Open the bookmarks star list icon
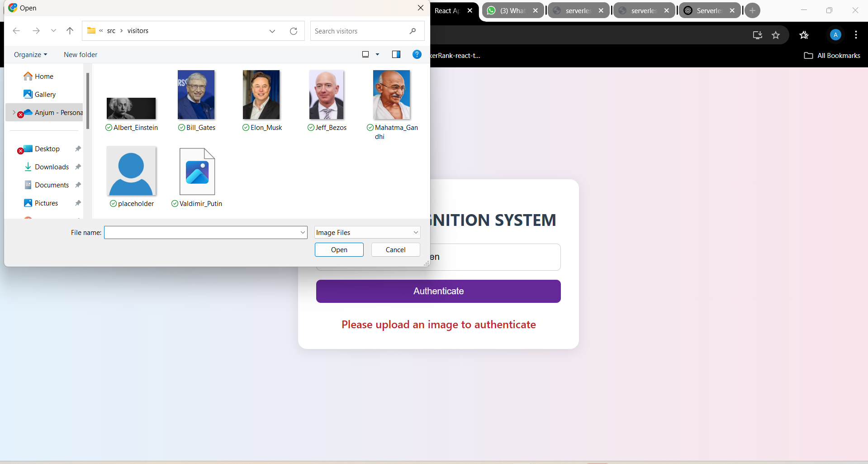 coord(804,35)
